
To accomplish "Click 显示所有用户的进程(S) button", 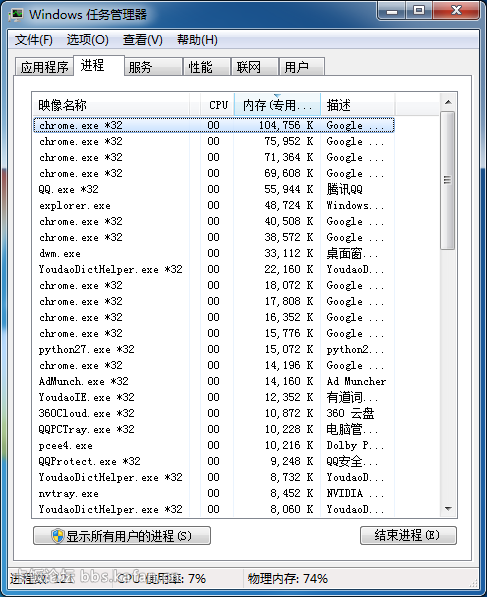I will (x=122, y=536).
